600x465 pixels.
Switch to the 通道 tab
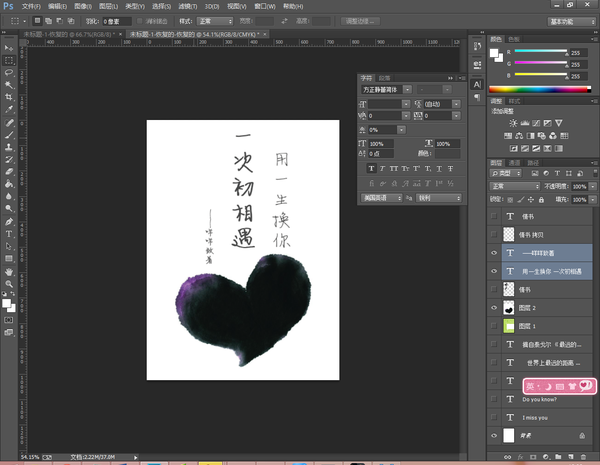[514, 163]
